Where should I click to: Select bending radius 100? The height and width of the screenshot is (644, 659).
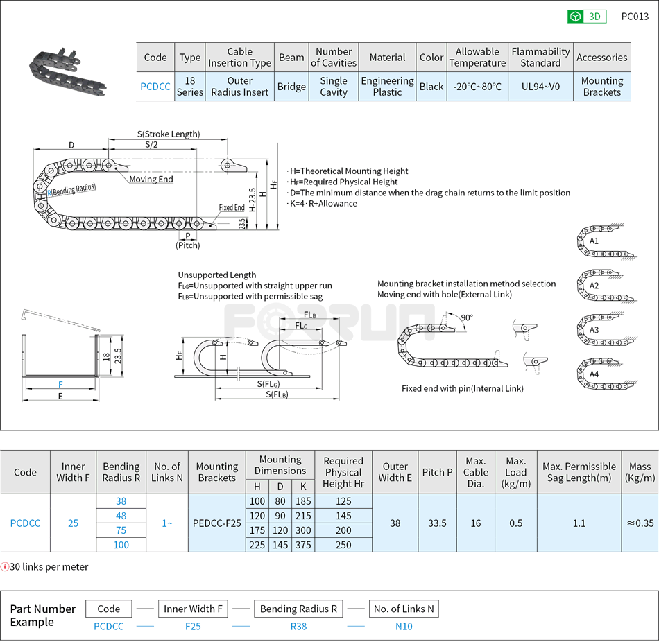(x=121, y=545)
